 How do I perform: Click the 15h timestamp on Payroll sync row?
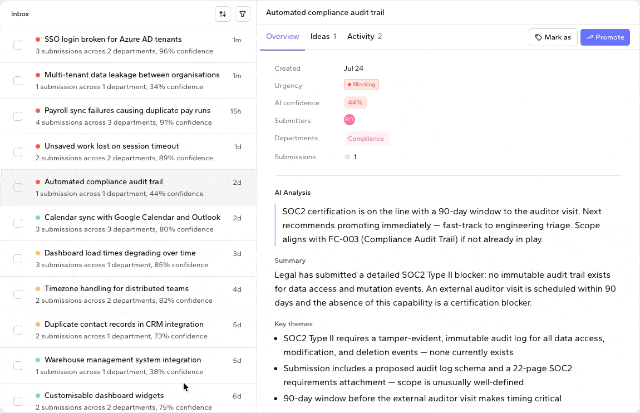(236, 111)
